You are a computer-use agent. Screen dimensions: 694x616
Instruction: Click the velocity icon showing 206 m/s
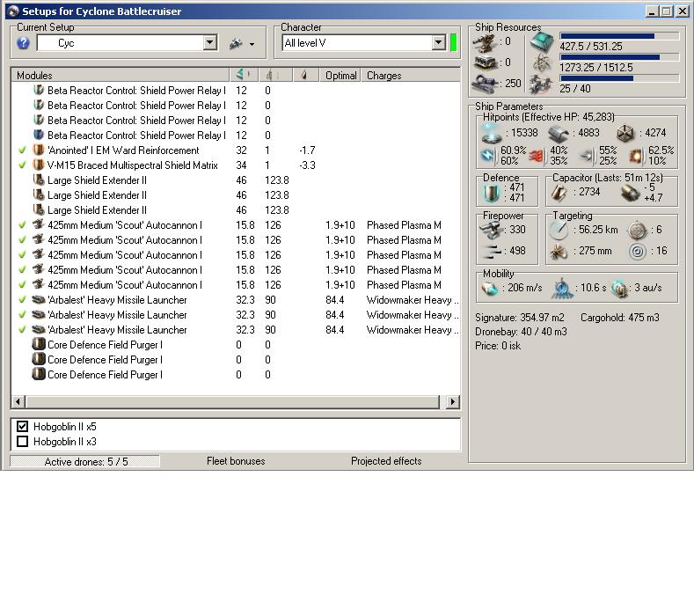(490, 289)
